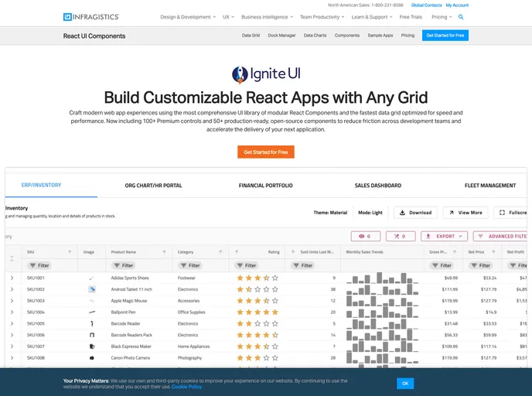Sort by Sold Units Last Month arrow
The width and height of the screenshot is (532, 396).
(293, 252)
